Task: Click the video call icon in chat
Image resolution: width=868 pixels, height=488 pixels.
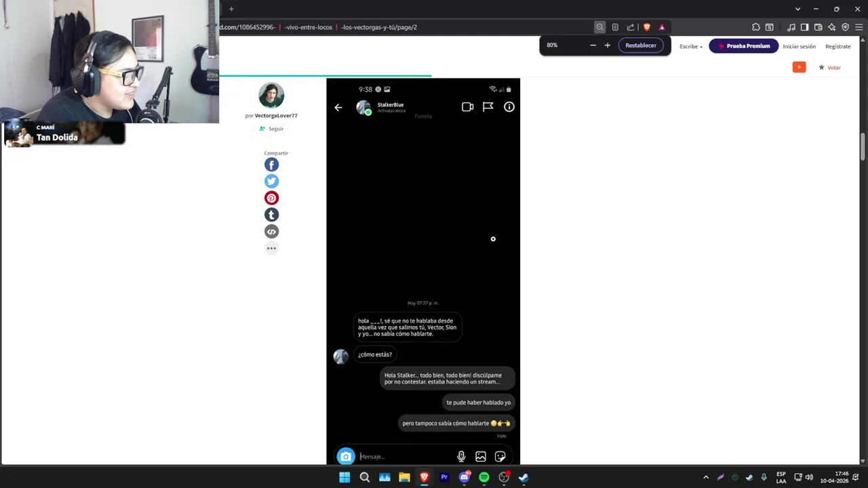Action: (x=467, y=107)
